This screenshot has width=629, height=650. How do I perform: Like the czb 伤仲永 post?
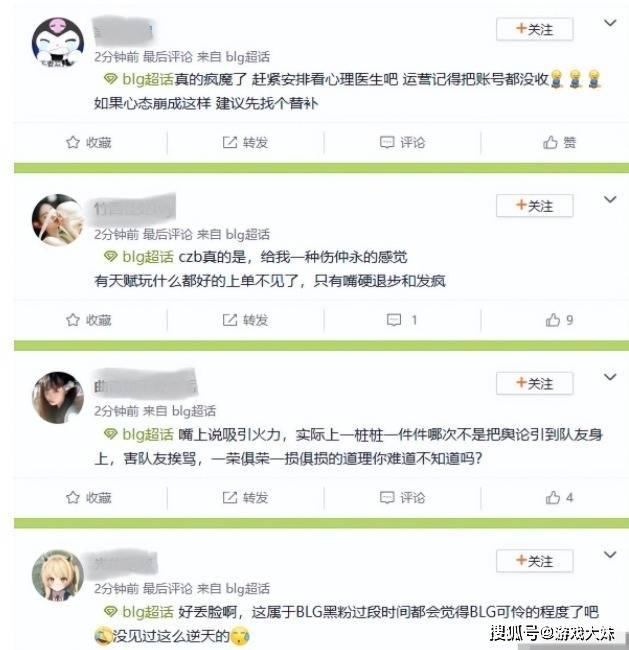(559, 320)
